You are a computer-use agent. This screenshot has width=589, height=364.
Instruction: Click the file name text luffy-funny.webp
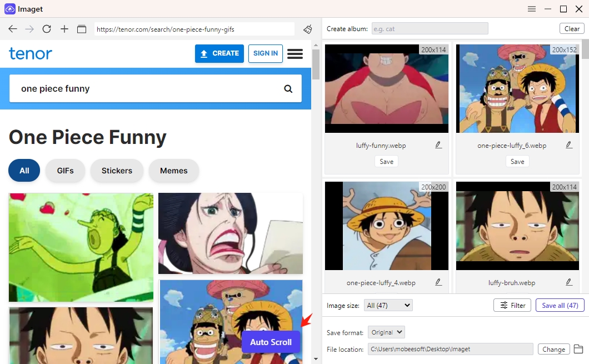point(381,146)
